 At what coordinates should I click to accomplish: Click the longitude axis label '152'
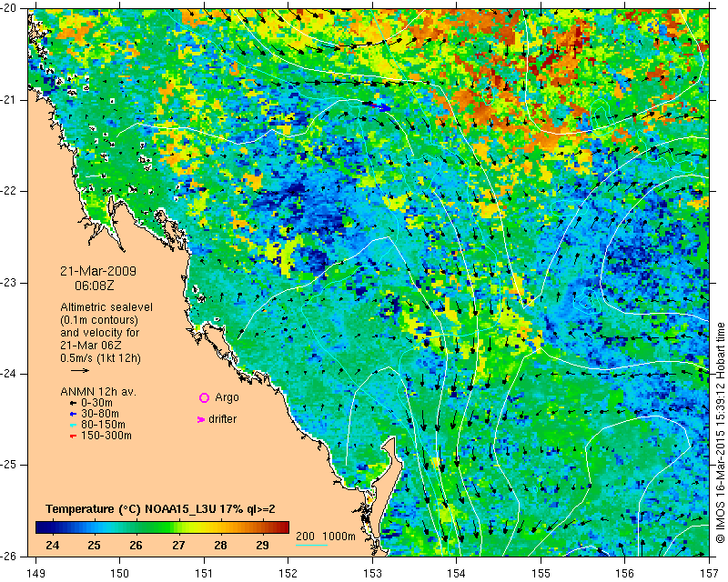click(288, 574)
